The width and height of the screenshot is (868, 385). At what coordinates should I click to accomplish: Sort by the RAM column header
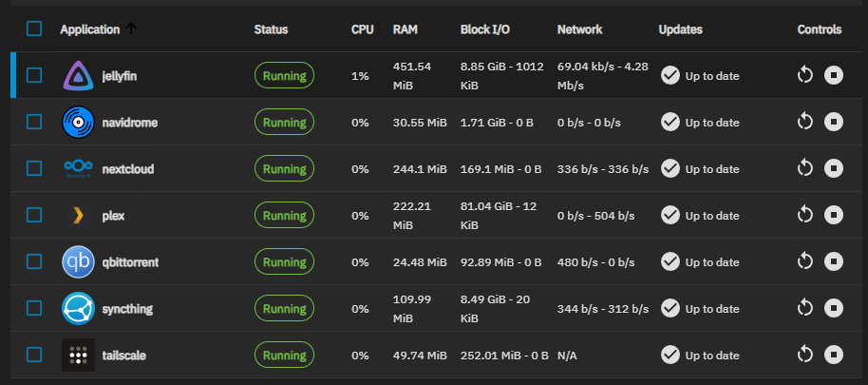coord(406,29)
